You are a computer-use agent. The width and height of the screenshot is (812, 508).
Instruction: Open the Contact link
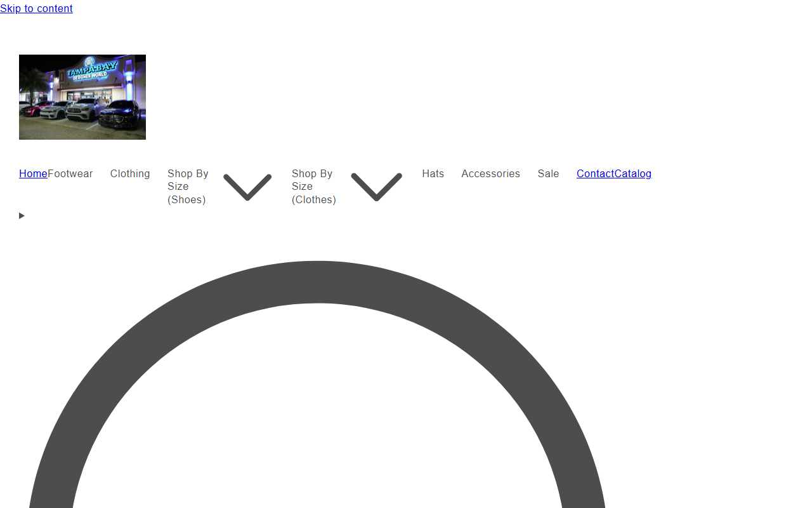[x=595, y=173]
